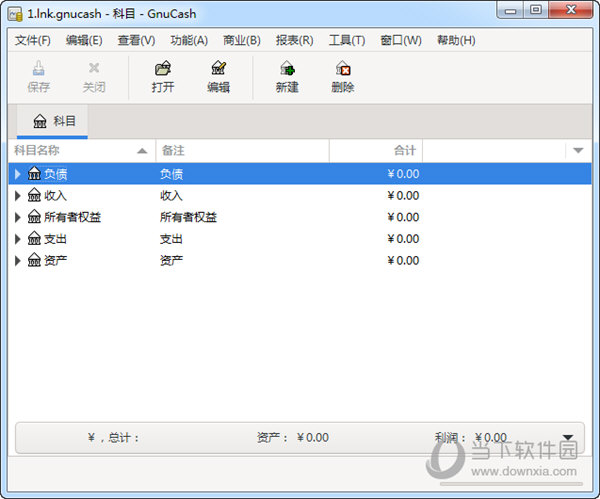Image resolution: width=600 pixels, height=499 pixels.
Task: Select the 支出 account name
Action: 55,239
